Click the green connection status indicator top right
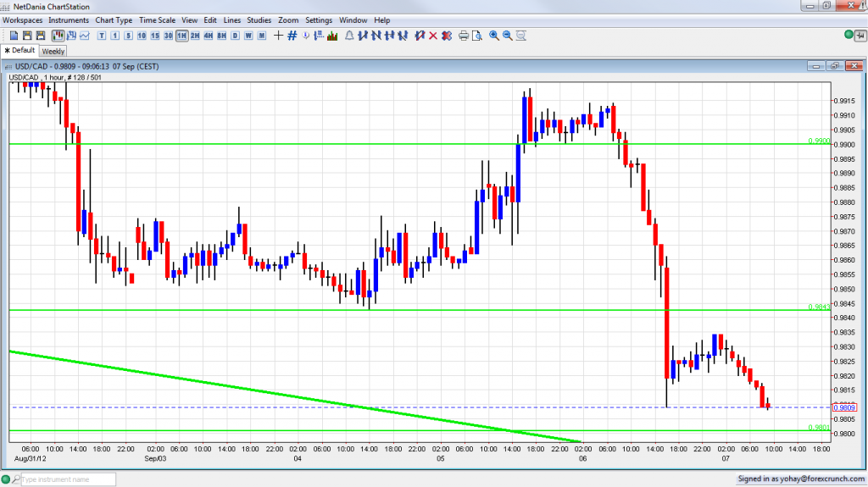The width and height of the screenshot is (868, 487). (849, 35)
